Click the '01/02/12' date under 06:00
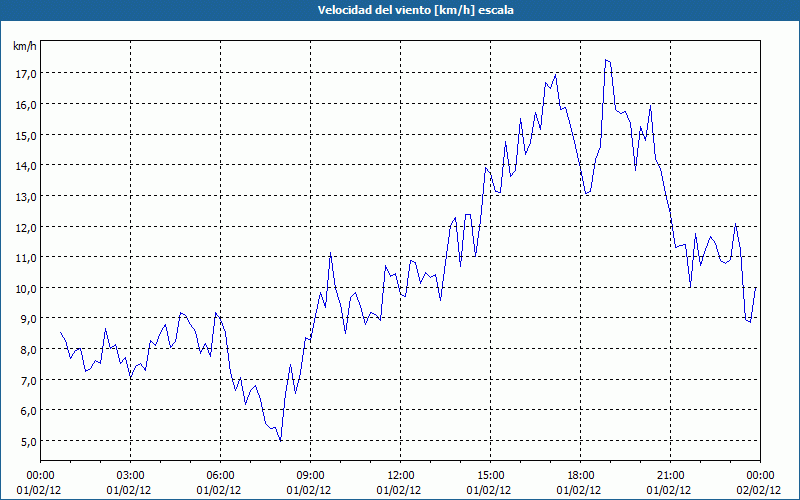Screen dimensions: 800x500 pos(219,490)
